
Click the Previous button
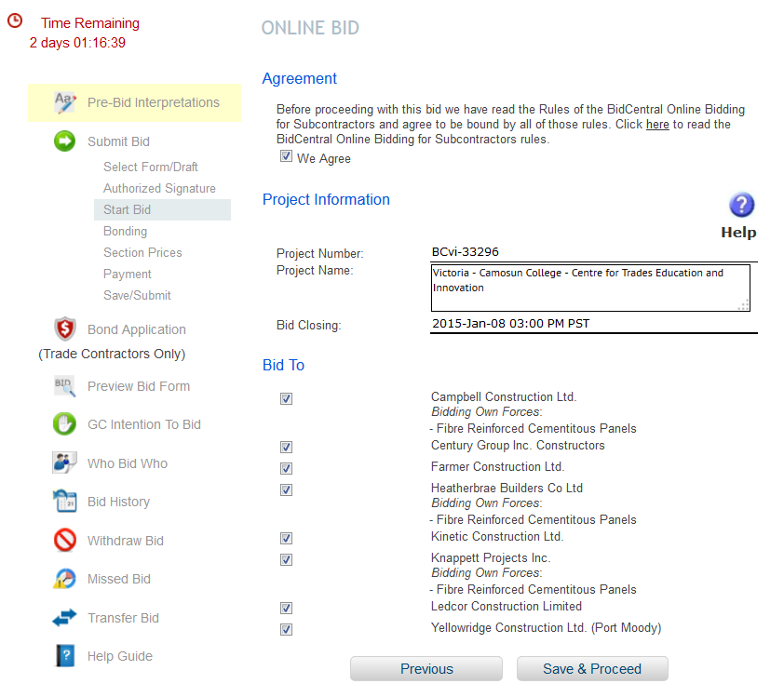tap(426, 668)
